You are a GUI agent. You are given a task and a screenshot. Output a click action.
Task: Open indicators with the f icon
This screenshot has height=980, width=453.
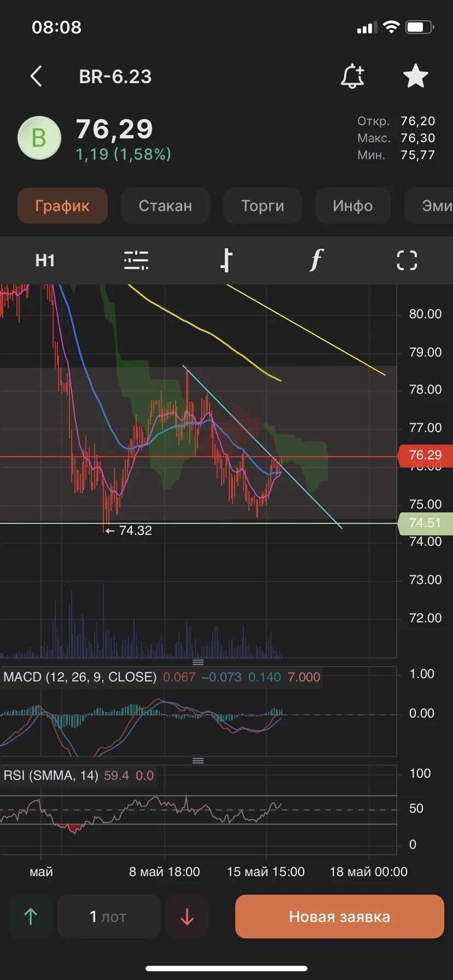click(x=317, y=260)
